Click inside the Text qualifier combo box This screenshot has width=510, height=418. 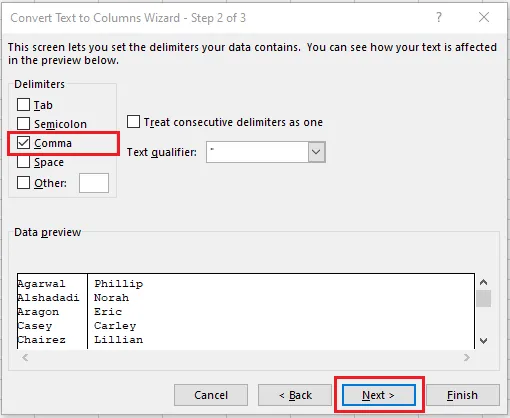click(257, 152)
